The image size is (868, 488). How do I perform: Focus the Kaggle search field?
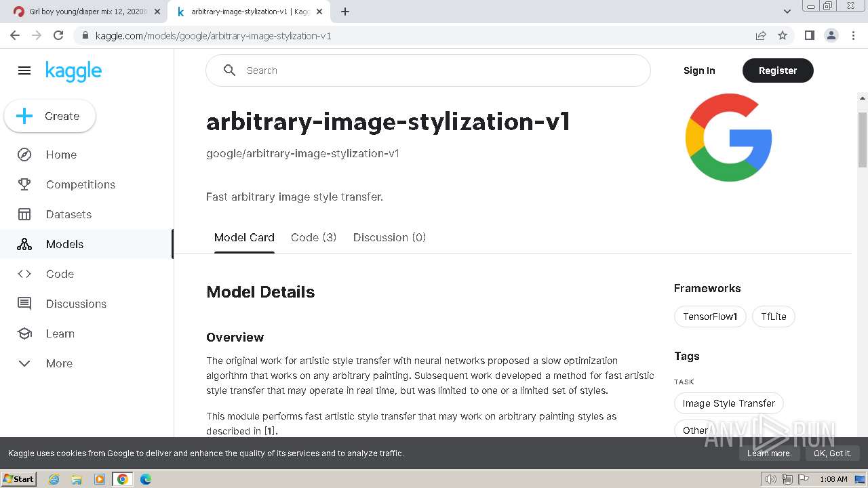(x=428, y=70)
